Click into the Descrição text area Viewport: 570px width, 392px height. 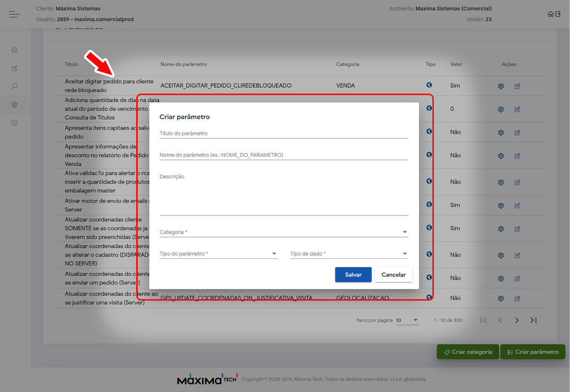coord(284,194)
